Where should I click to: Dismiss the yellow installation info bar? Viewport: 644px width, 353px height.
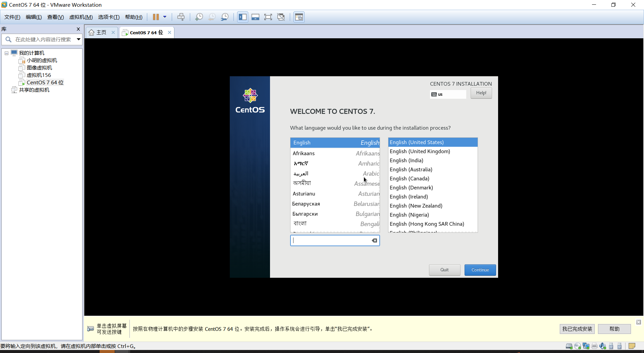tap(639, 322)
